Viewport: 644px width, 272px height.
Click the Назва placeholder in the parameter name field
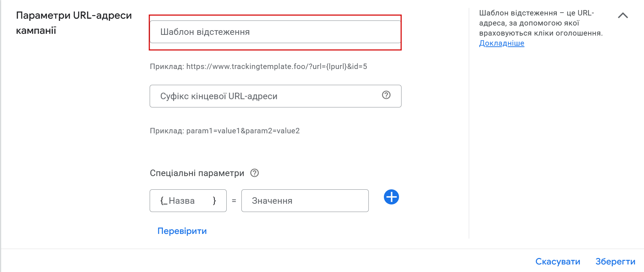tap(182, 201)
